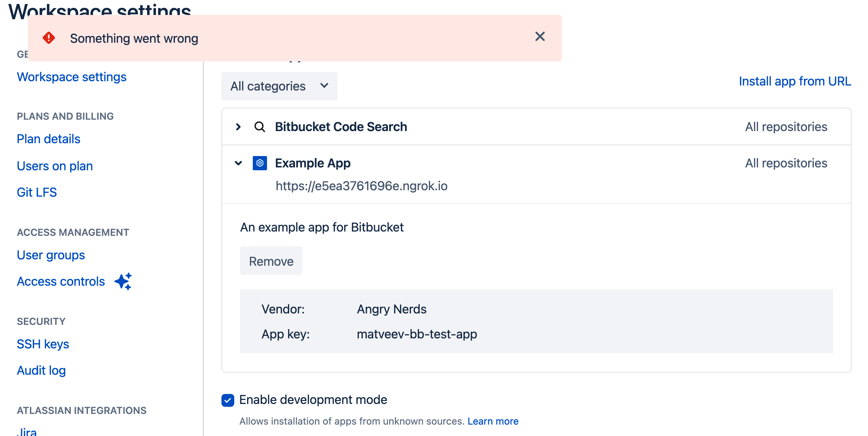Open the All categories dropdown

[x=279, y=86]
